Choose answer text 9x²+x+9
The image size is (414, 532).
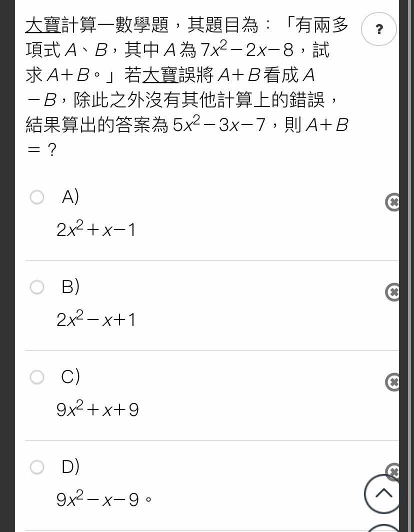(97, 408)
